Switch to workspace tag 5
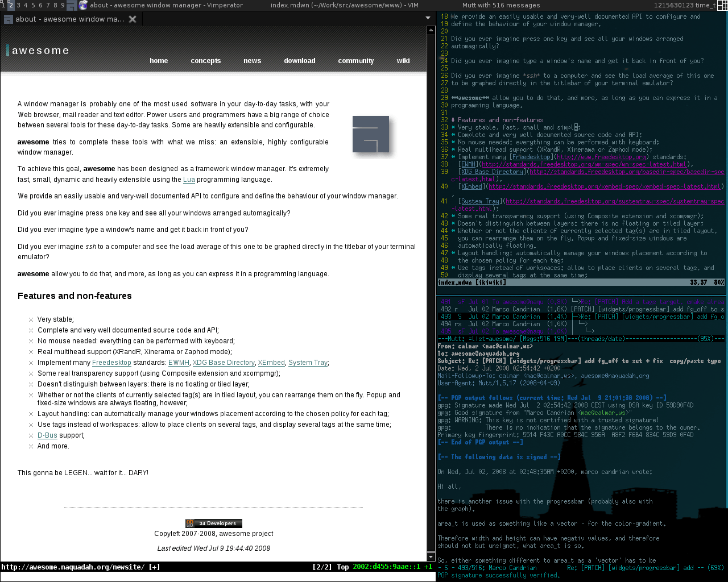The height and width of the screenshot is (582, 728). (33, 5)
